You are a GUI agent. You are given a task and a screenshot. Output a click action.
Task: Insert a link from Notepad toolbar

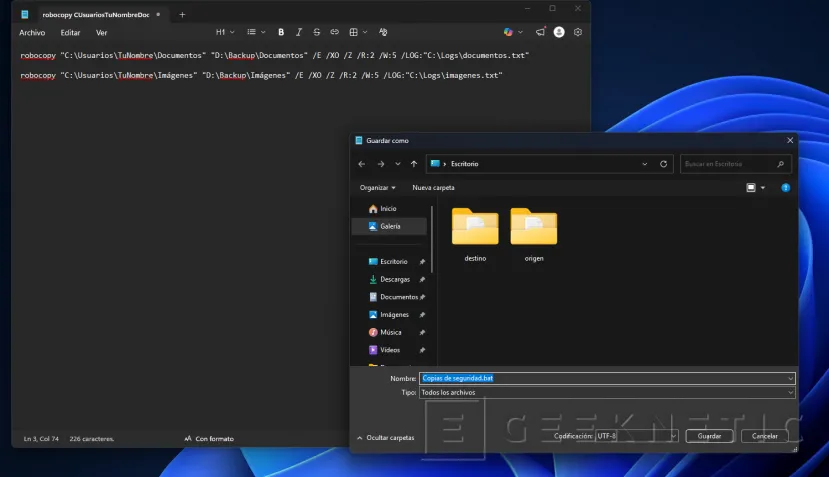(x=335, y=32)
